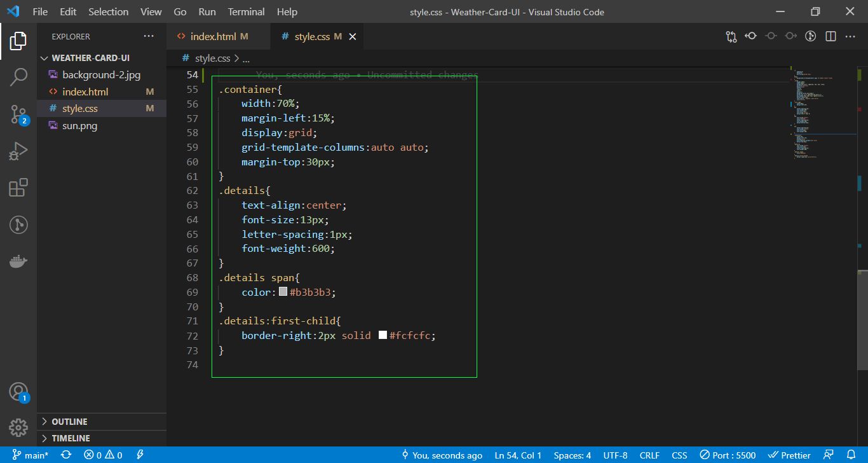Open Explorer Views and More Actions menu
868x463 pixels.
pos(149,36)
